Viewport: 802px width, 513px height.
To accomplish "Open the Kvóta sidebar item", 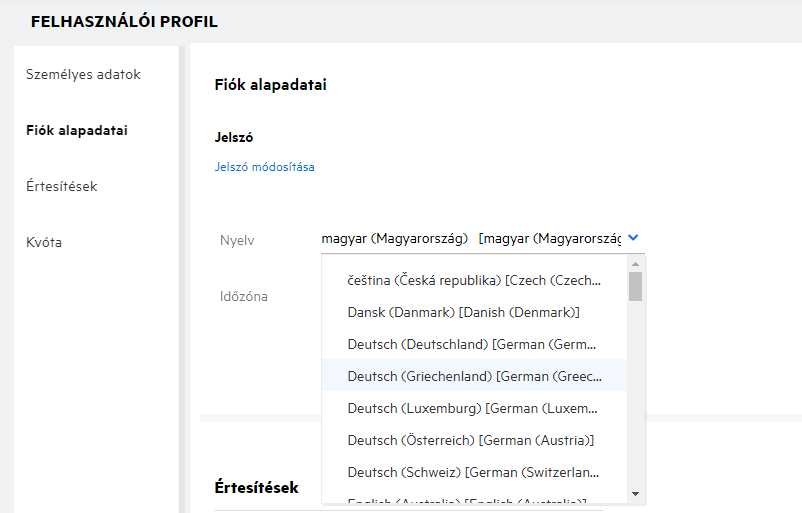I will pyautogui.click(x=44, y=242).
